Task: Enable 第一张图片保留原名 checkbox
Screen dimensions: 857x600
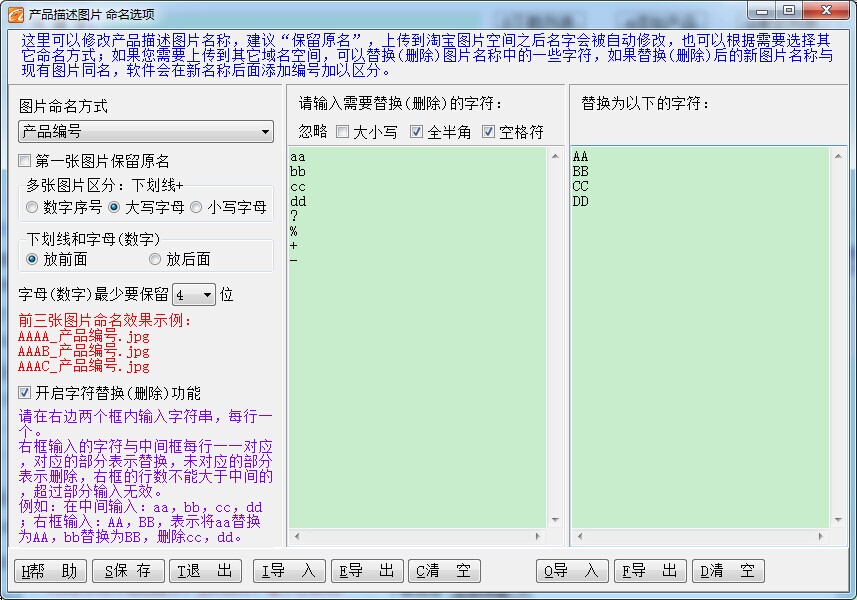Action: coord(25,161)
